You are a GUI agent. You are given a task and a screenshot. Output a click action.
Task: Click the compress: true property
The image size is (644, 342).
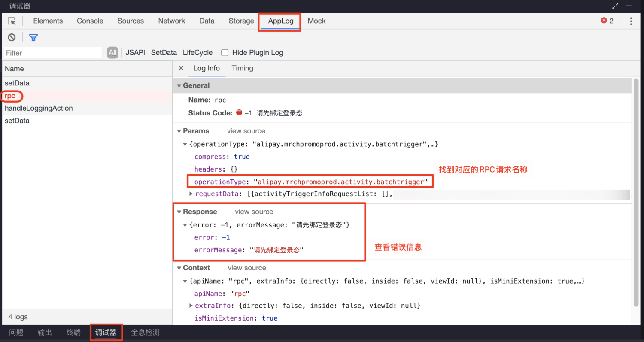[x=222, y=157]
